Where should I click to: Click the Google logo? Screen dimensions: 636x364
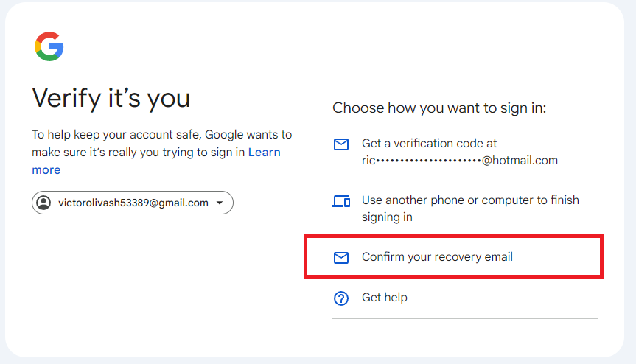(49, 46)
